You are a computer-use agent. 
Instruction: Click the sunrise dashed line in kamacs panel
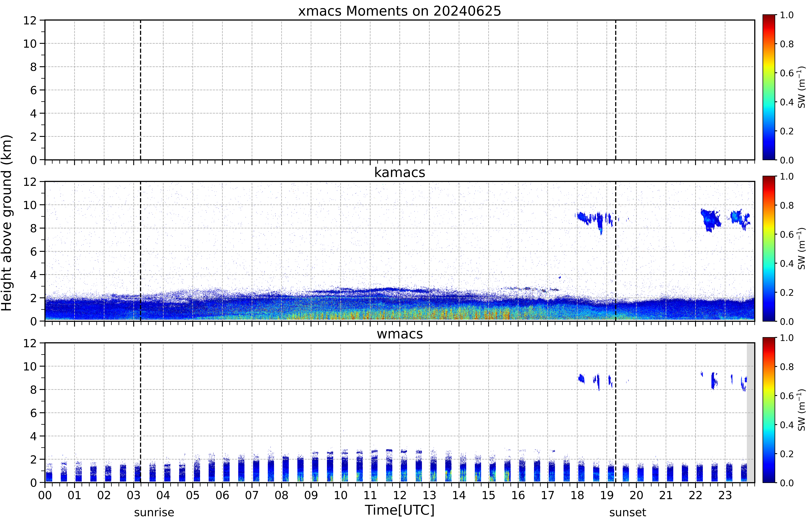[140, 251]
